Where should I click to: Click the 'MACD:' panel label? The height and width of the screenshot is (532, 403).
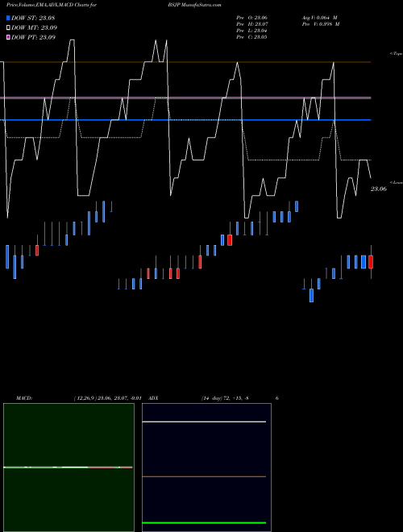click(x=24, y=398)
